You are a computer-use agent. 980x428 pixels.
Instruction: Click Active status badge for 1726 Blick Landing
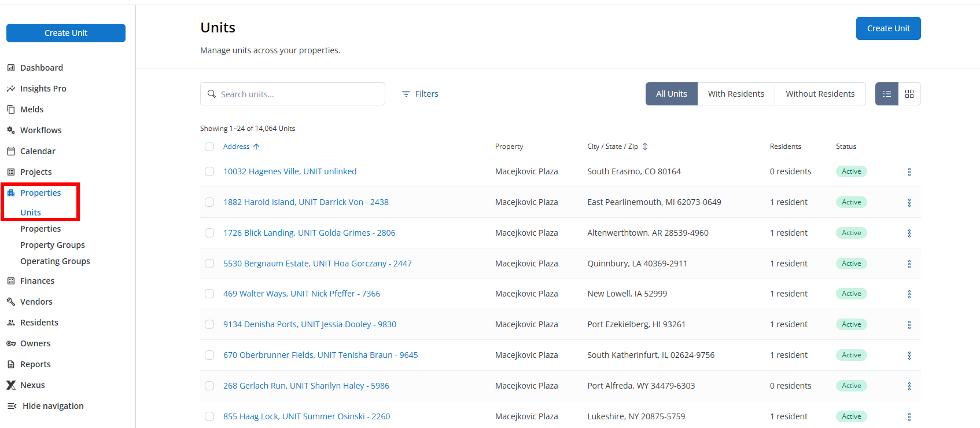(852, 233)
